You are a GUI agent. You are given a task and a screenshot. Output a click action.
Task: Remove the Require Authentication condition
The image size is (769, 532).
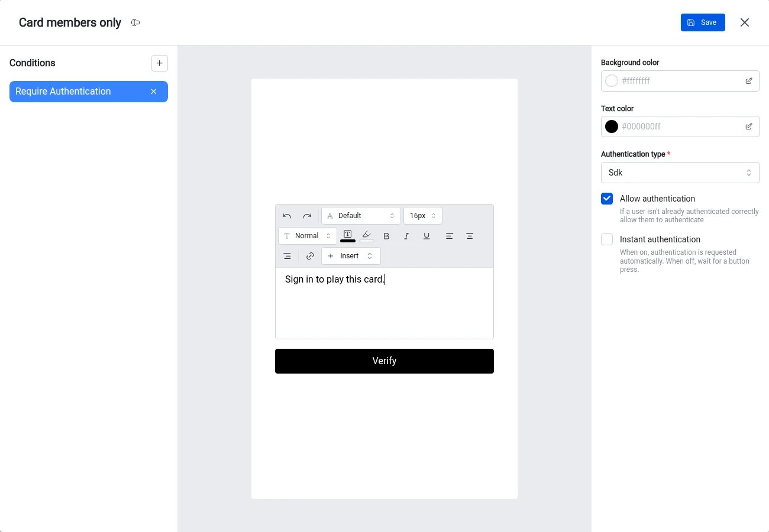154,92
